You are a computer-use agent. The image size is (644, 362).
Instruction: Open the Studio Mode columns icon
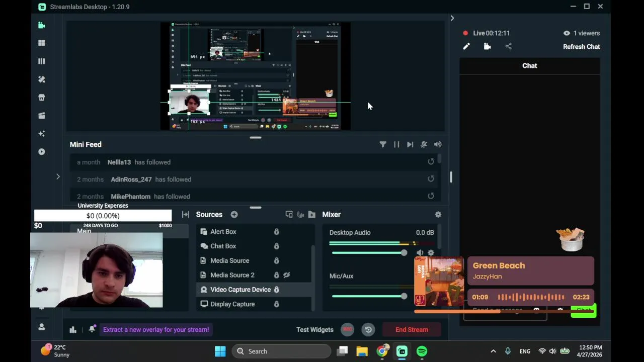click(41, 61)
